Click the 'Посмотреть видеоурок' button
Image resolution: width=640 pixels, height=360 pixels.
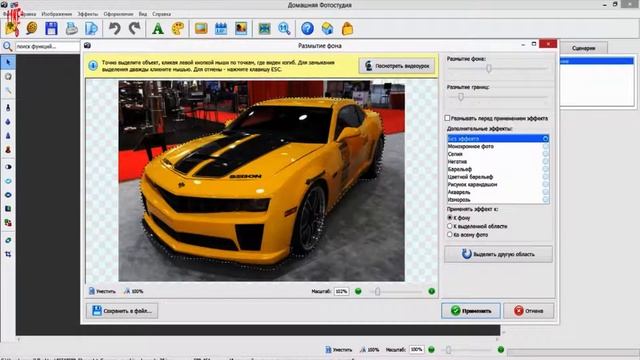[397, 66]
